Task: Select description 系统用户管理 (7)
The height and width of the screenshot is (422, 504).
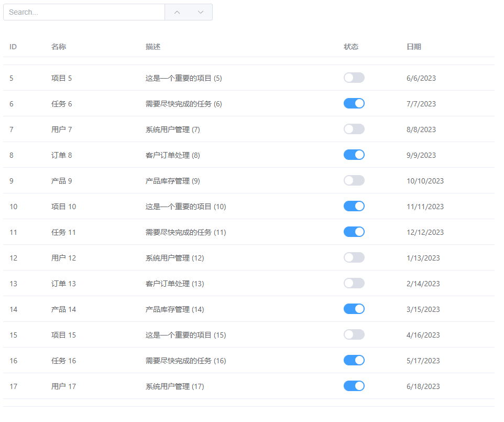Action: [x=172, y=129]
